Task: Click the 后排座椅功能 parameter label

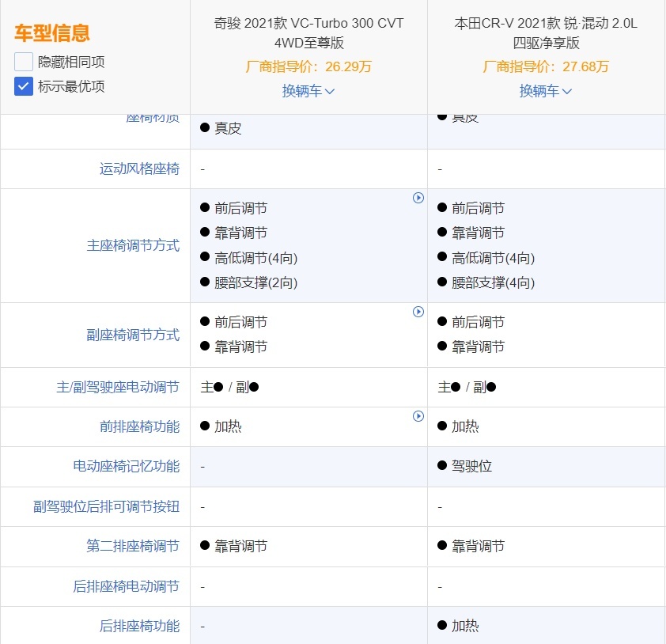Action: point(139,626)
